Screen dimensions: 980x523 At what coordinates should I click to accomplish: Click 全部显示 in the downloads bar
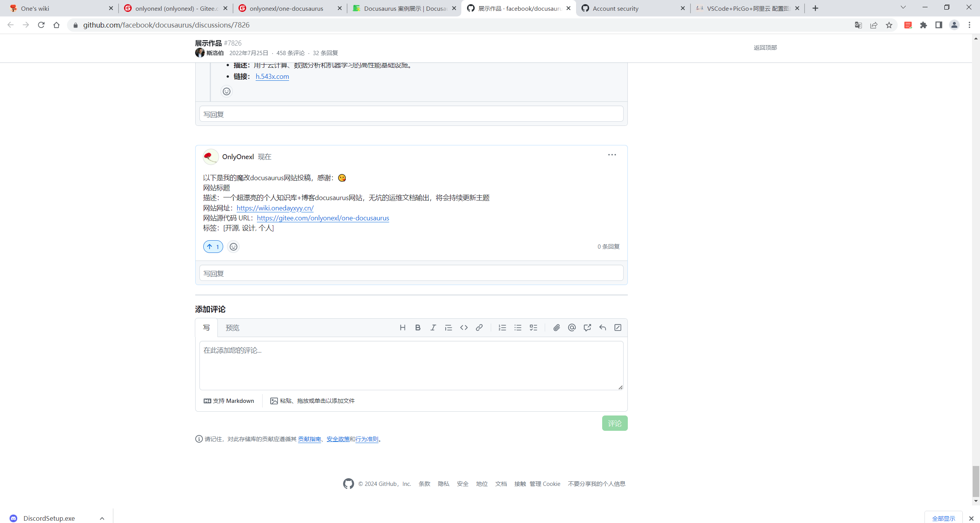943,518
